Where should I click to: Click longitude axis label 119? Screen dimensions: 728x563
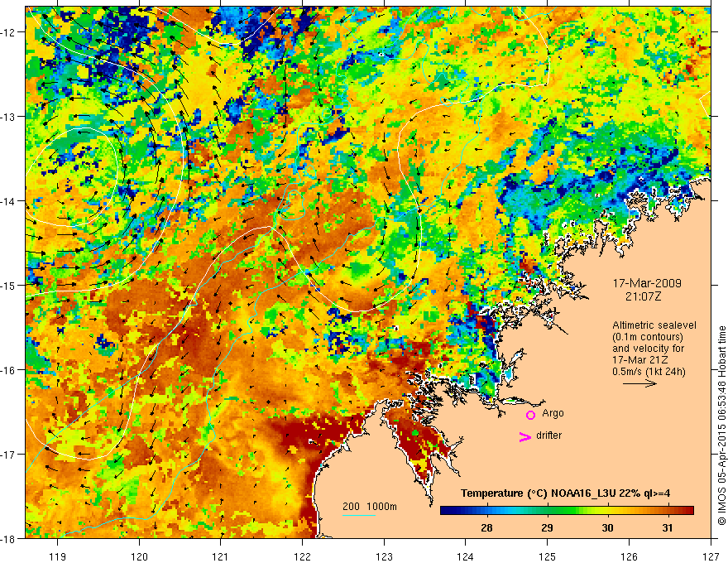coord(58,556)
